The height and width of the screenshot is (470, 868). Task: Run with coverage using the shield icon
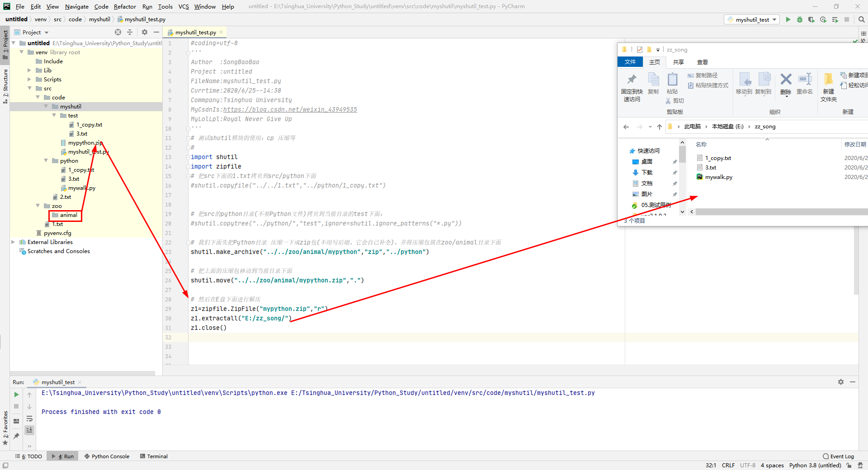point(811,19)
